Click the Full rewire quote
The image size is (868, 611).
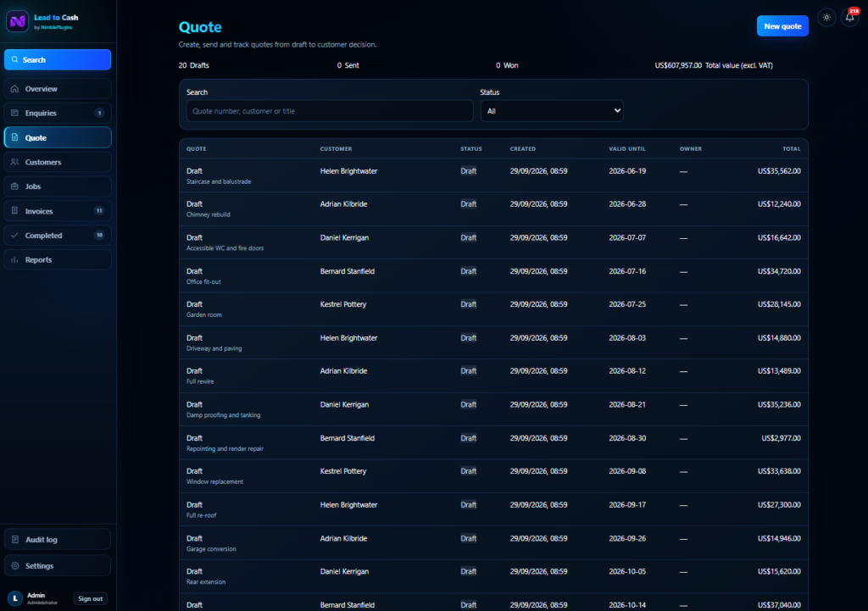[x=493, y=375]
